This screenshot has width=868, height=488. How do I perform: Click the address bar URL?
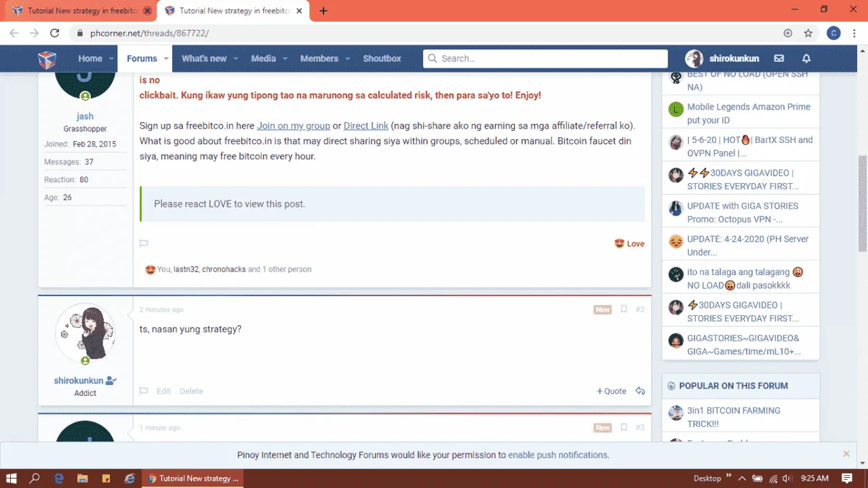(x=149, y=33)
